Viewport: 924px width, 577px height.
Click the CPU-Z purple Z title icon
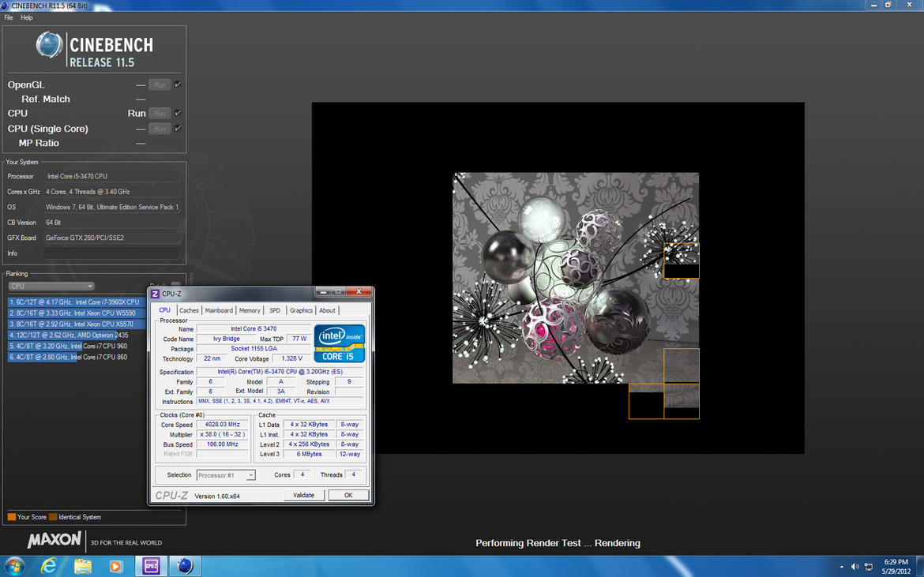pos(156,293)
